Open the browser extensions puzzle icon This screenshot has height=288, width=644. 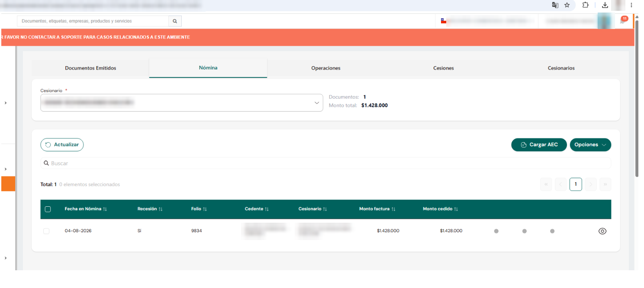pyautogui.click(x=585, y=5)
